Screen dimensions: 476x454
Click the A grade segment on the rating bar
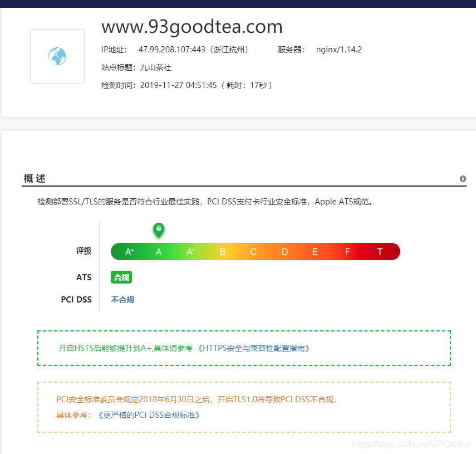pos(159,252)
